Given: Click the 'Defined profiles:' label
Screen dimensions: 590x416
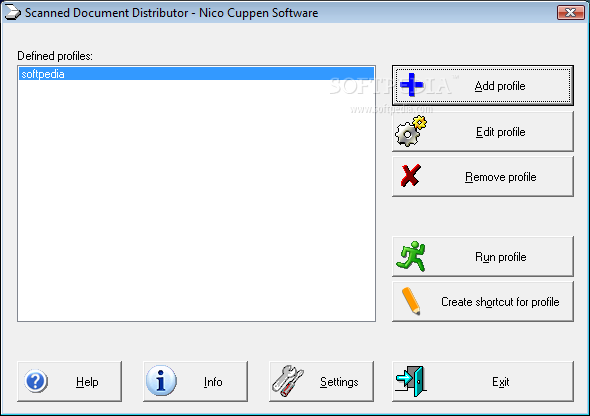Looking at the screenshot, I should tap(55, 56).
